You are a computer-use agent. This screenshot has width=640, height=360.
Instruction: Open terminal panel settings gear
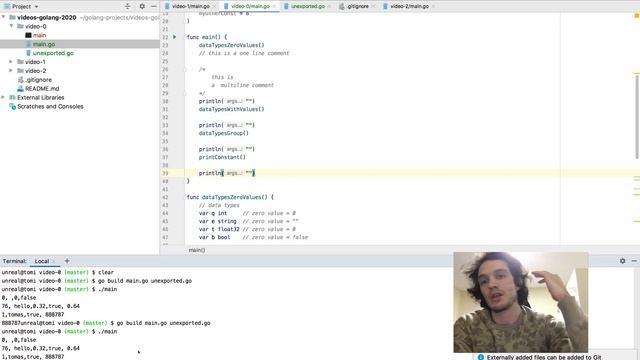(622, 261)
